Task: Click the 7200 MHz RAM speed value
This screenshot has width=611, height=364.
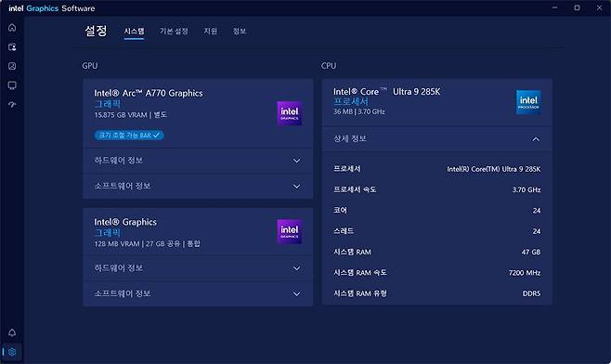Action: [525, 273]
